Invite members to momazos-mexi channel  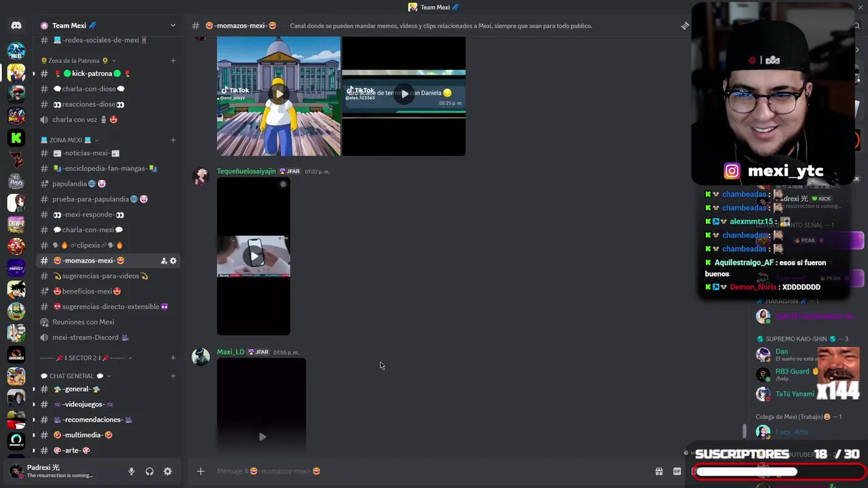click(163, 261)
